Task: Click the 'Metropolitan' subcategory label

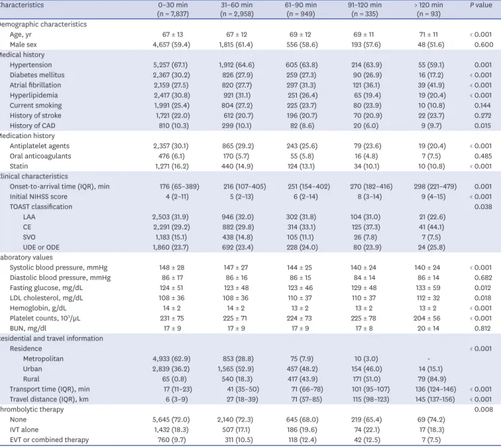Action: 43,359
